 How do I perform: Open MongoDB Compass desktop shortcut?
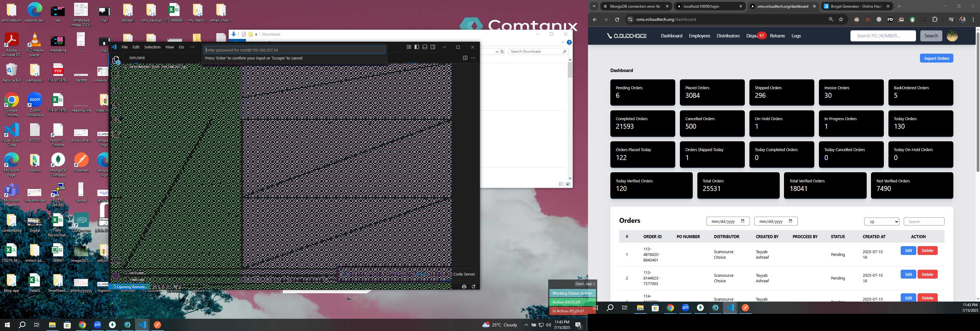coord(58,165)
